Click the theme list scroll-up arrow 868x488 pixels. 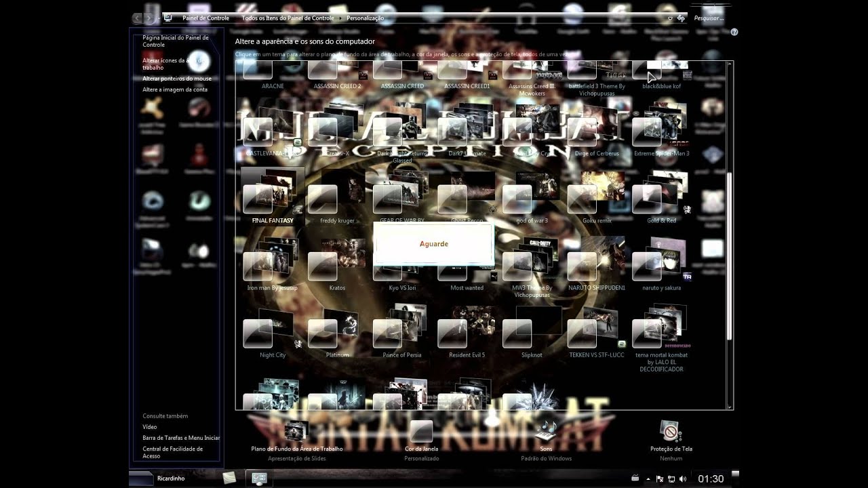pyautogui.click(x=730, y=64)
